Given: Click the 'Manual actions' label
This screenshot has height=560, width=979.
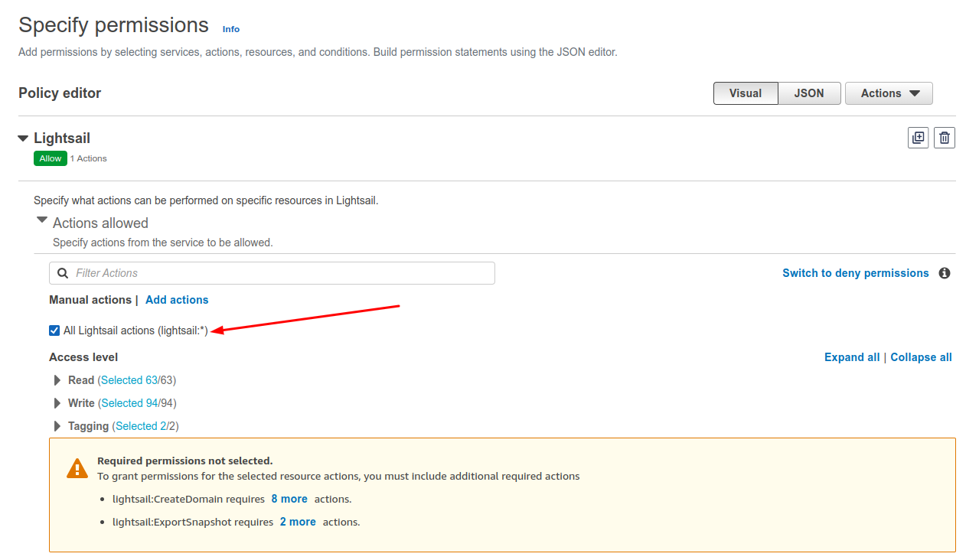Looking at the screenshot, I should [90, 300].
